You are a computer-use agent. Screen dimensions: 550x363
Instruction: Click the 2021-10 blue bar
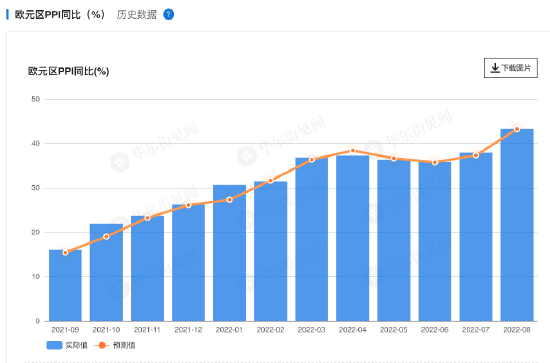tap(106, 273)
